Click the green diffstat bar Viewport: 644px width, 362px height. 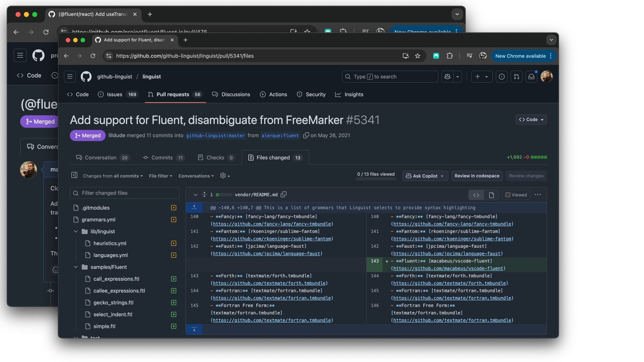coord(539,157)
